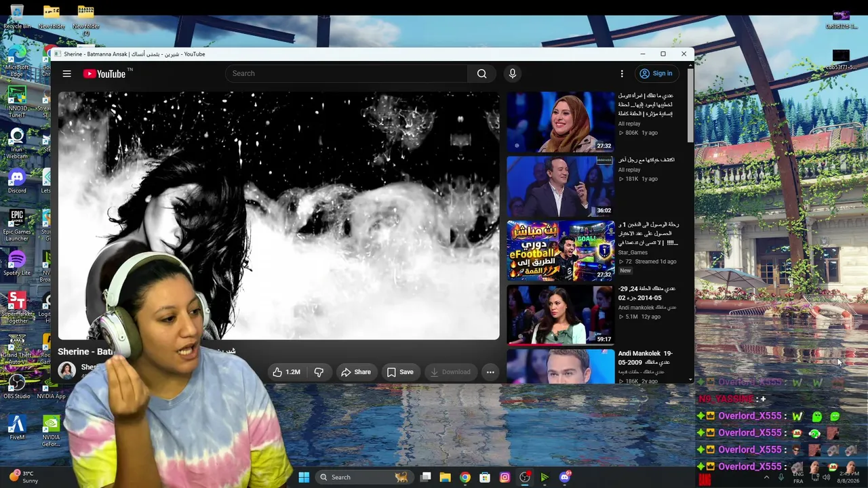Share the Sherine video

tap(355, 371)
